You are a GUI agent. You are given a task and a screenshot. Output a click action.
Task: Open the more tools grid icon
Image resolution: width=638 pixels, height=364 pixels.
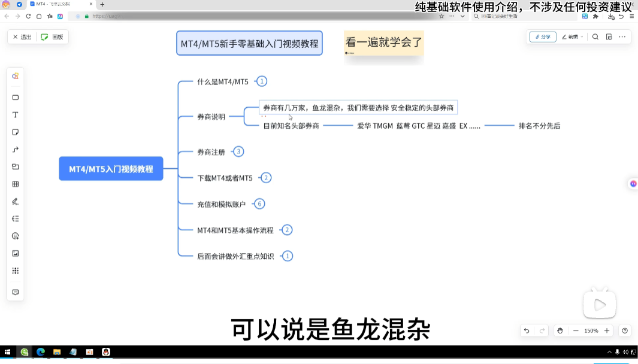click(x=16, y=271)
